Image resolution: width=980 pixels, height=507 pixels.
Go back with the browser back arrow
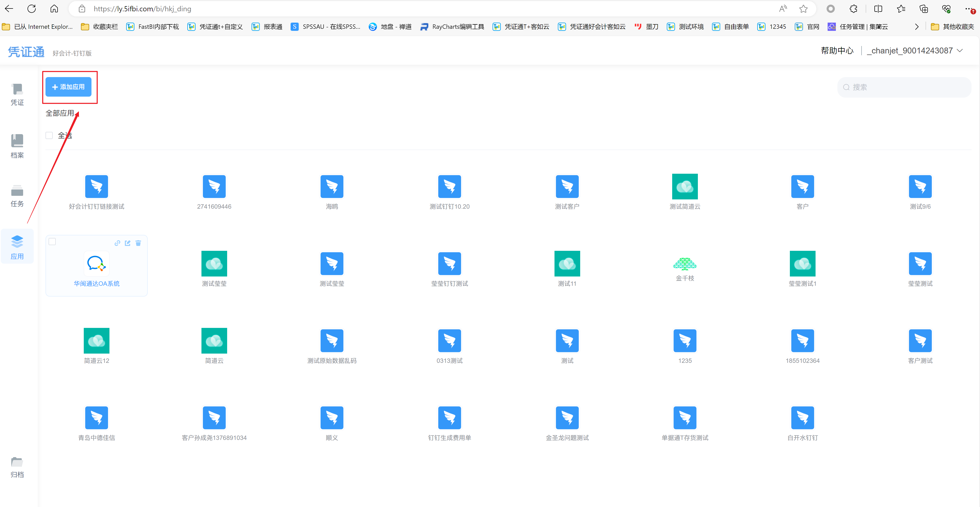[x=9, y=9]
